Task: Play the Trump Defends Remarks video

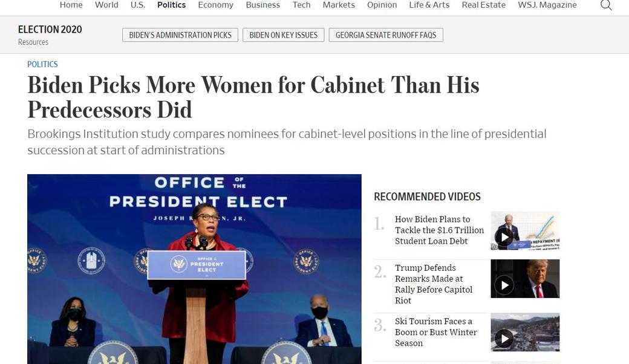Action: pos(504,285)
